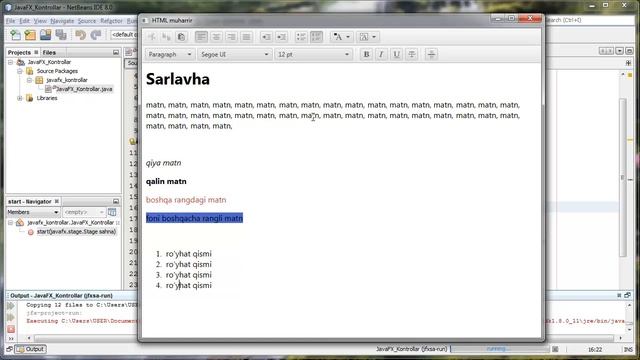Toggle Align Left in HTML editor toolbar

tap(201, 37)
